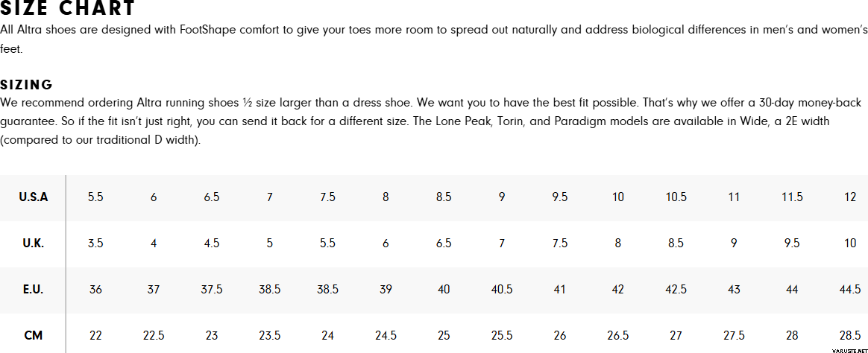
Task: Click CM value 22.5 cell
Action: [154, 335]
